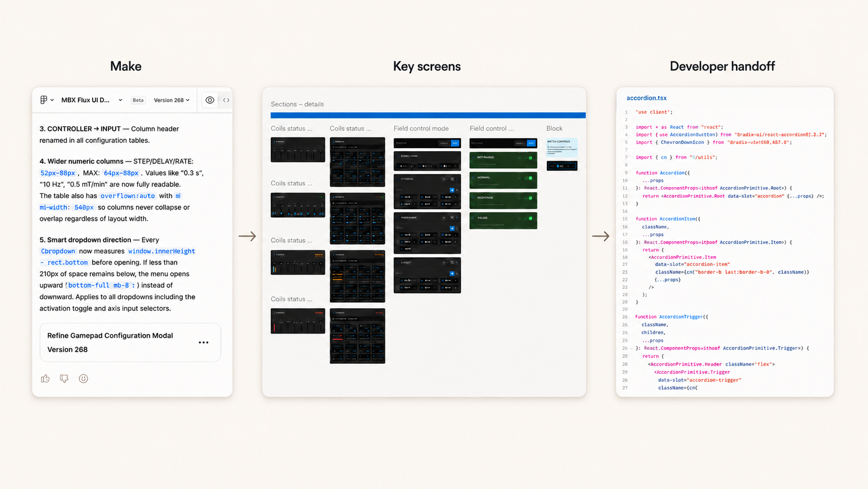Click the '3. CONTROLLER → INPUT' heading
868x489 pixels.
coord(80,128)
